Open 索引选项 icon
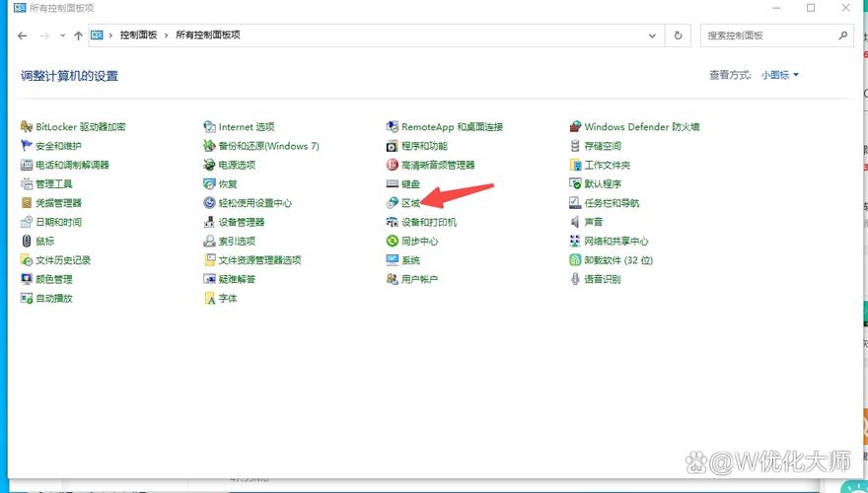This screenshot has width=868, height=493. [209, 242]
